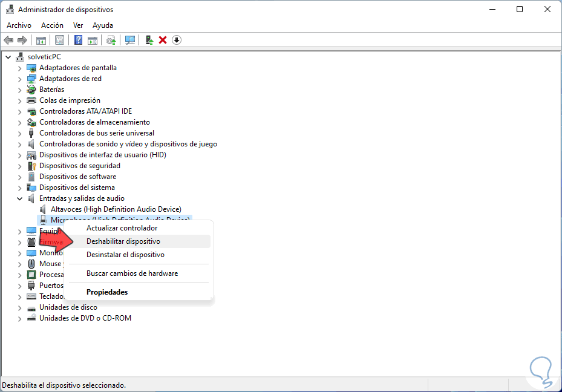Select the bus serie universal USB icon

31,133
